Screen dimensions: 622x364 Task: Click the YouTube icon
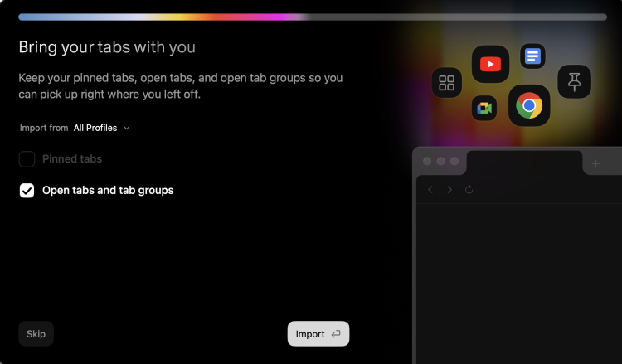[490, 64]
